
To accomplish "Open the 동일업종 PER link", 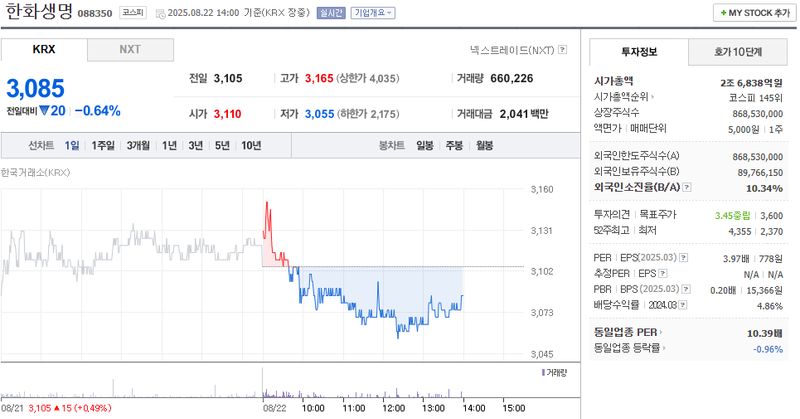I will click(628, 332).
